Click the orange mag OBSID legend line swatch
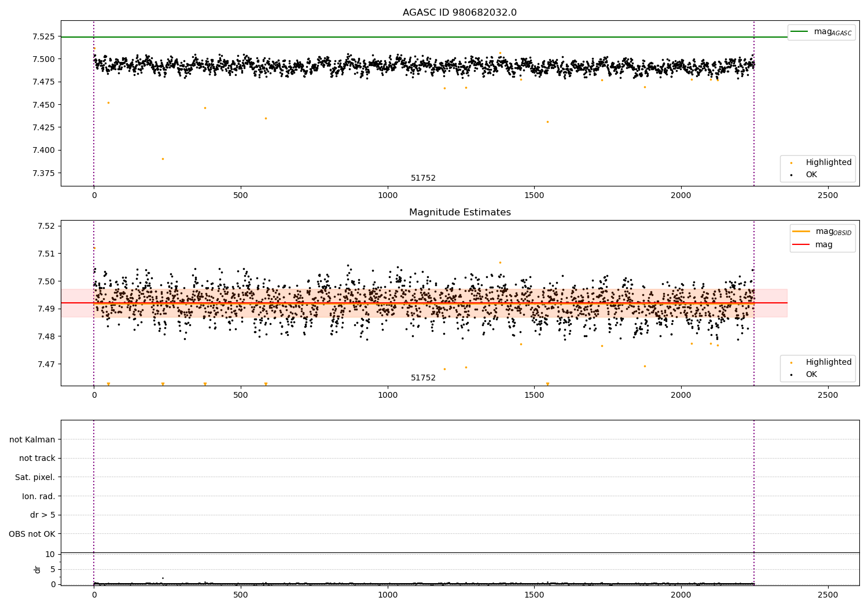Viewport: 868px width, 608px height. click(801, 232)
